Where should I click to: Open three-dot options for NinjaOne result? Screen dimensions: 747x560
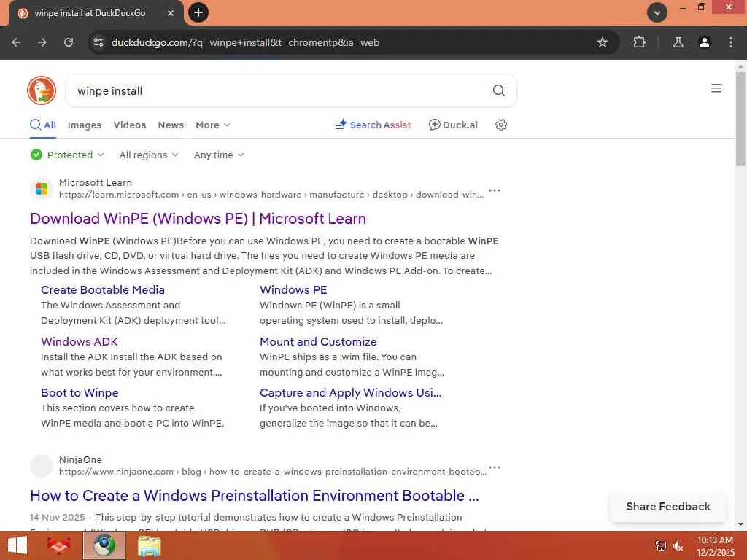(495, 467)
